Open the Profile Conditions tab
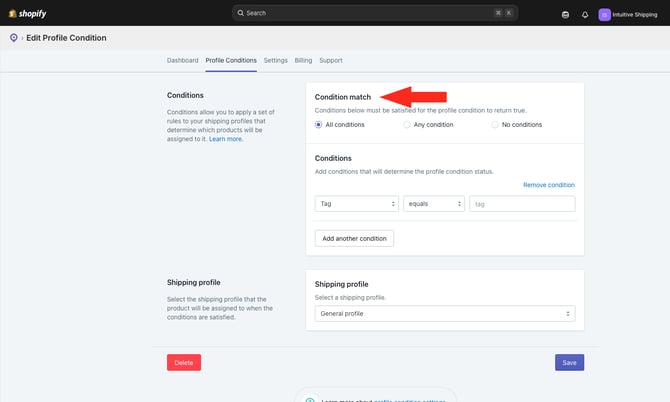Viewport: 670px width, 402px height. click(x=231, y=60)
